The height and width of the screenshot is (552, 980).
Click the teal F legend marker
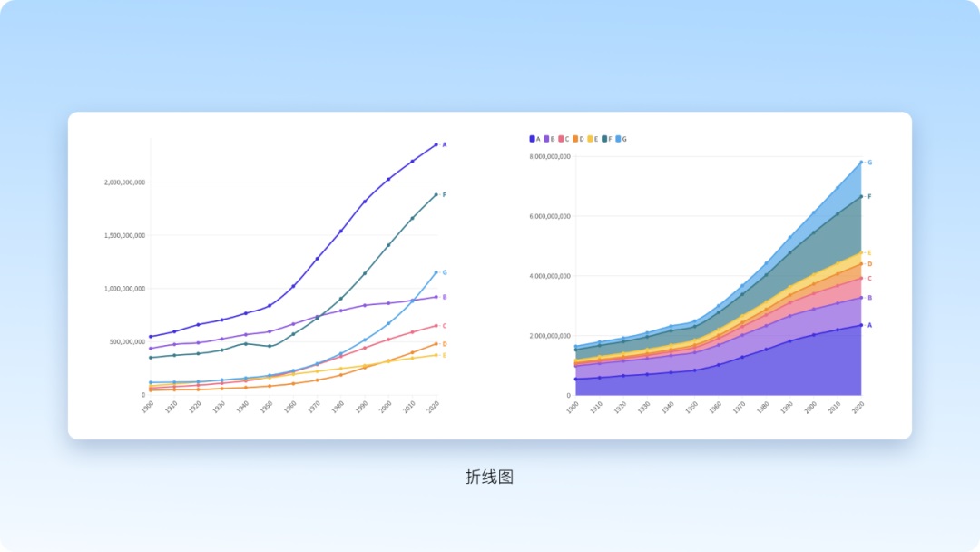(605, 139)
